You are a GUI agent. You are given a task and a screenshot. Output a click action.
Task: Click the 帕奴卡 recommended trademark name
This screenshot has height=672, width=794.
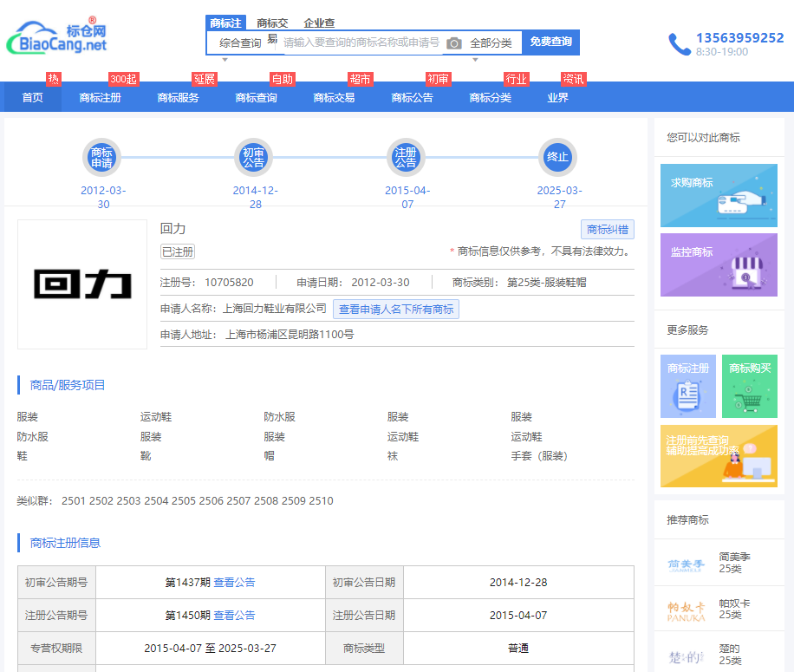coord(734,603)
